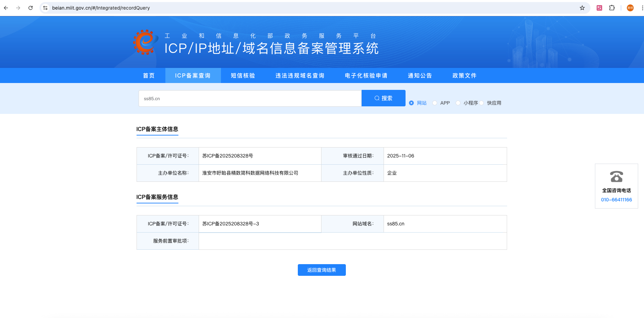Viewport: 644px width, 318px height.
Task: Open the pink translate extension icon
Action: click(599, 8)
